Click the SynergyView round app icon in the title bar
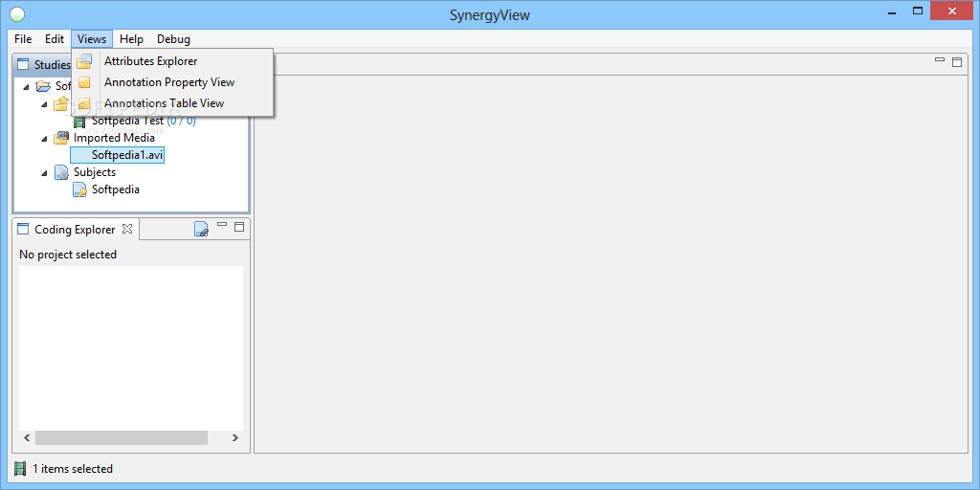 point(17,14)
